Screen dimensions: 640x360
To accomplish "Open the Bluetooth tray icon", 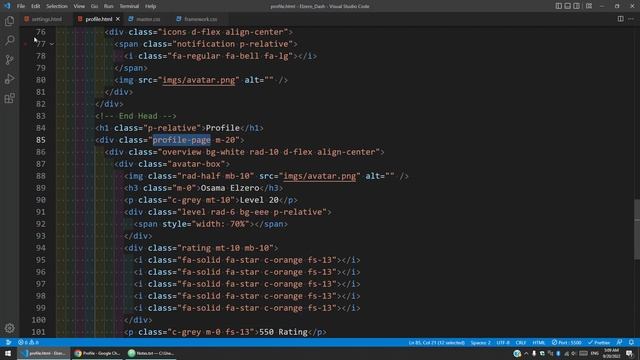I will 558,353.
